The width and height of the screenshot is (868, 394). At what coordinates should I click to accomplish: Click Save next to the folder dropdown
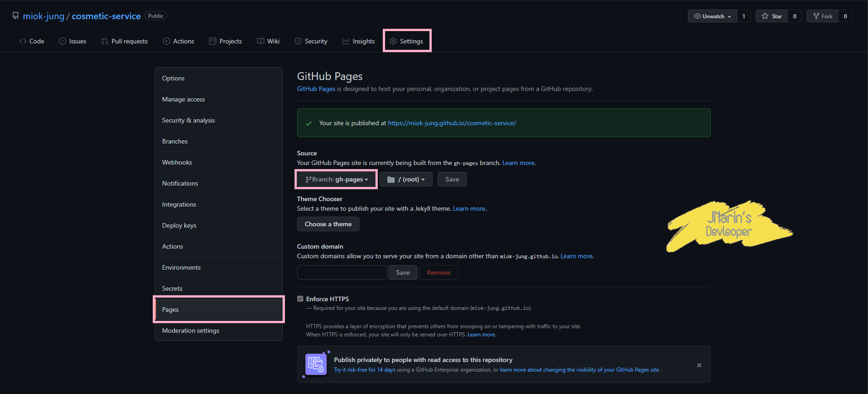click(452, 179)
